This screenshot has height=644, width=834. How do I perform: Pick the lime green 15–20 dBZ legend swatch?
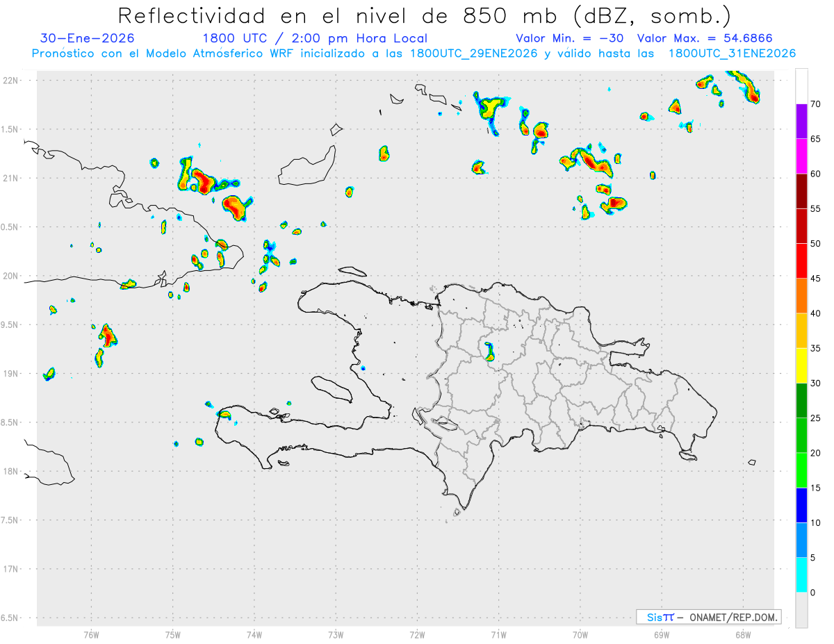(801, 470)
